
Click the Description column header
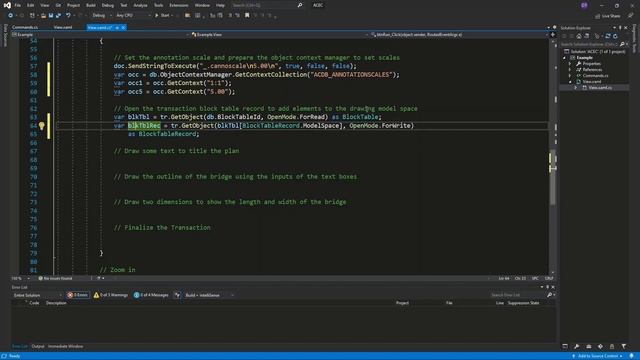pyautogui.click(x=56, y=303)
